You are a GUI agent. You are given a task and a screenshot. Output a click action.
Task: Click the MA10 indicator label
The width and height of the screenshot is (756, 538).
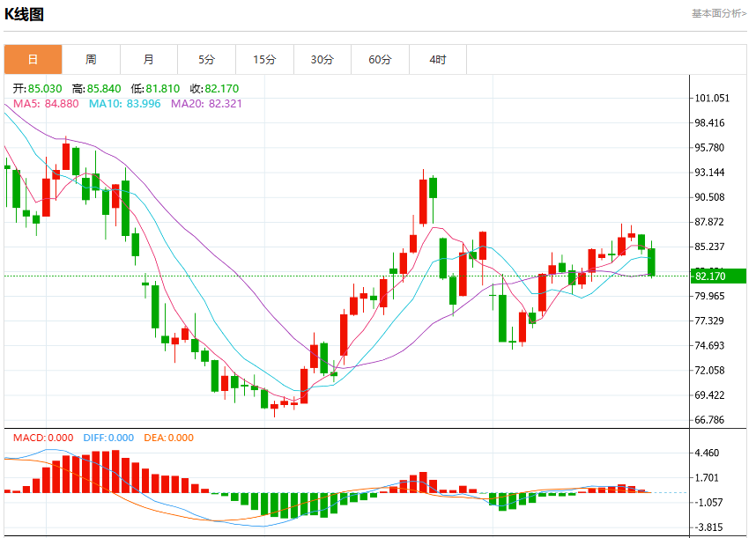124,104
